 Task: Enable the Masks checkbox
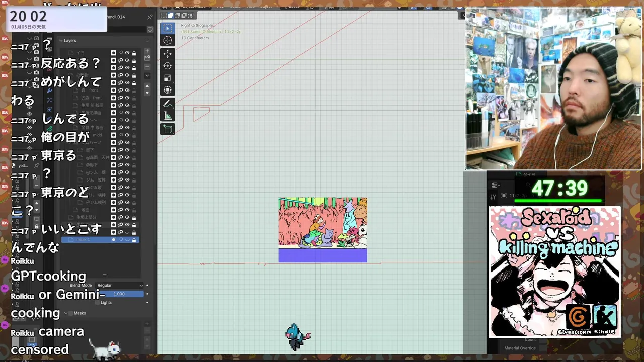click(x=70, y=313)
